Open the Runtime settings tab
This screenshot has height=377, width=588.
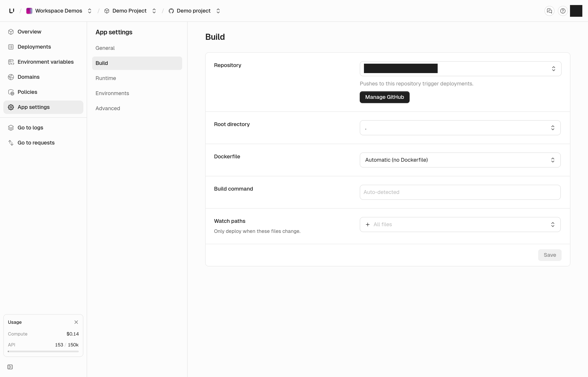point(137,78)
